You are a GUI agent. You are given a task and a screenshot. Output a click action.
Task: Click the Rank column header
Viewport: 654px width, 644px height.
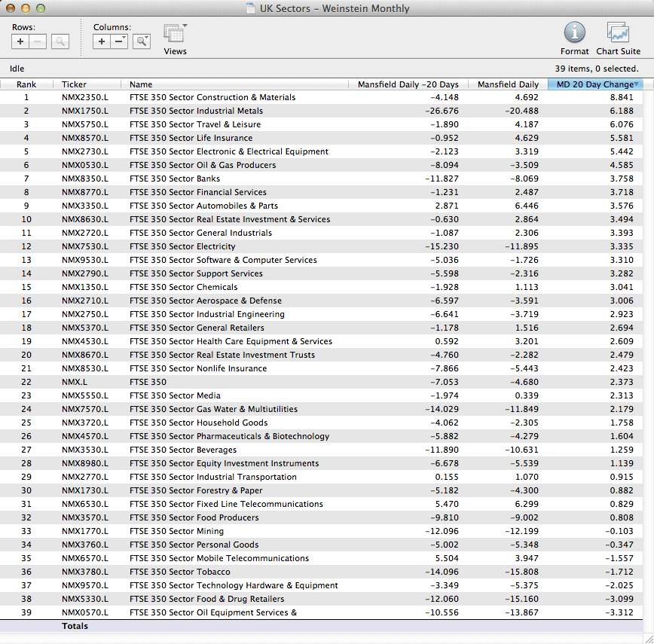[x=26, y=84]
